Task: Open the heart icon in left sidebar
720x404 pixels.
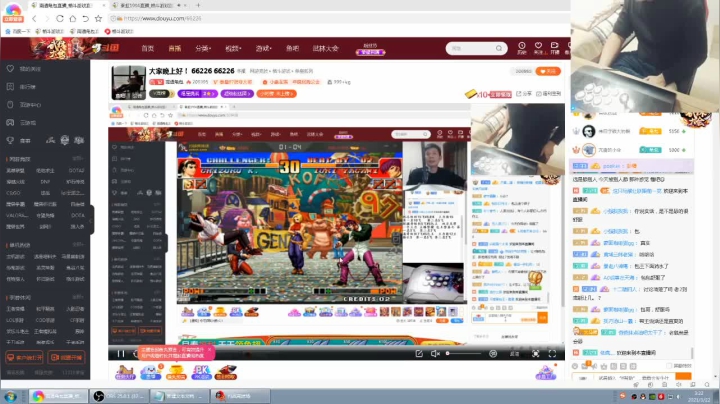Action: tap(10, 68)
